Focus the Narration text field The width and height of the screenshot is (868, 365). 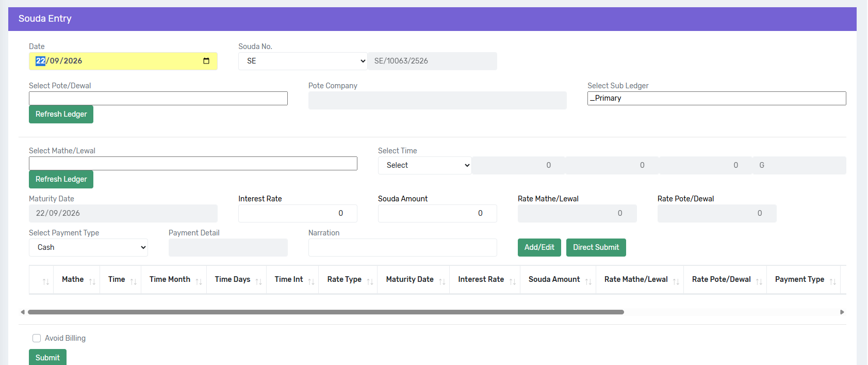pos(403,247)
